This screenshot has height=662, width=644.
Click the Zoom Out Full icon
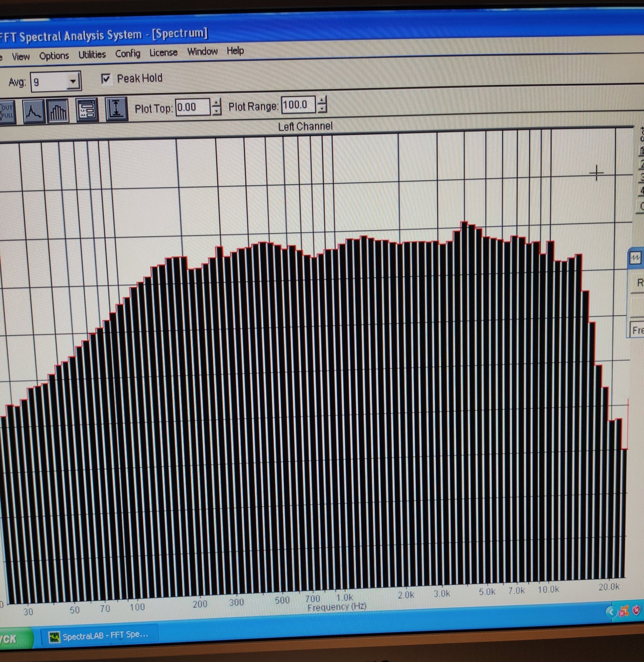pyautogui.click(x=7, y=112)
